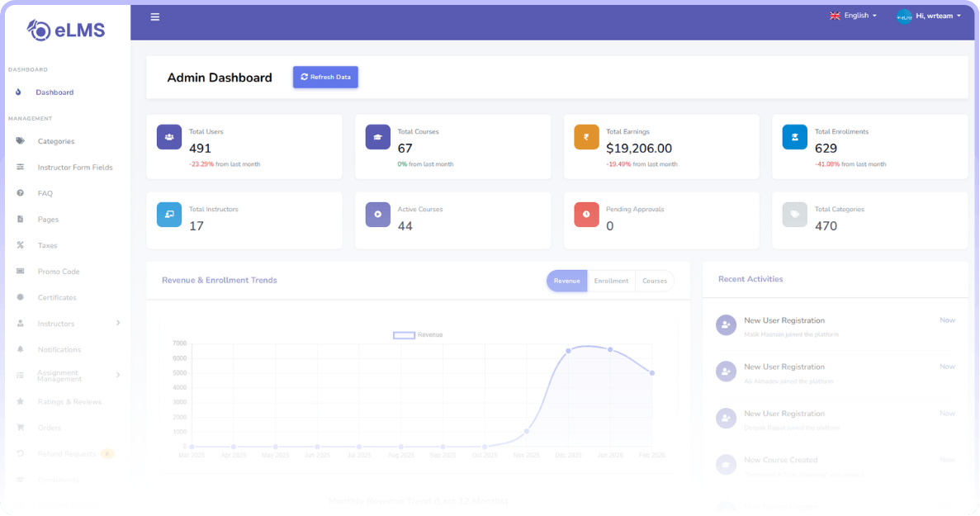980x516 pixels.
Task: Click the Certificates badge icon
Action: pyautogui.click(x=20, y=297)
